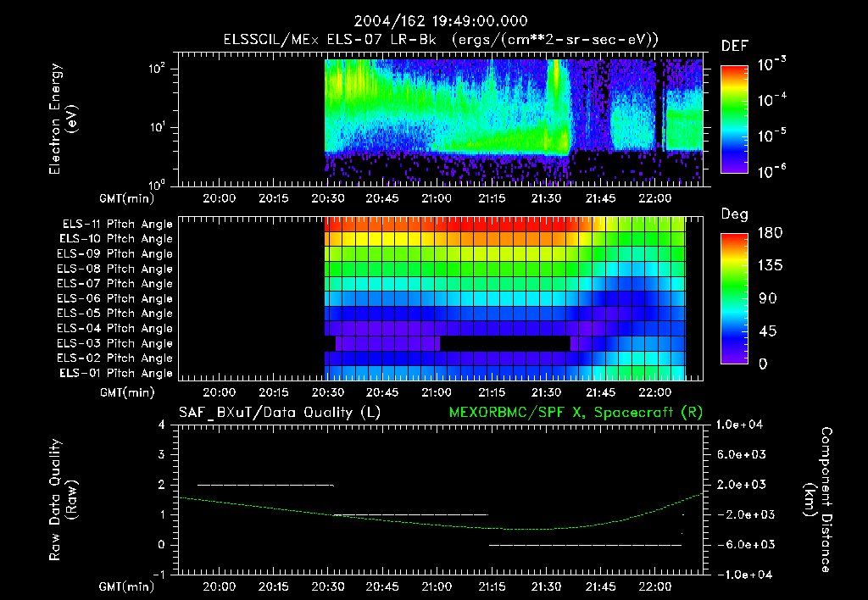Image resolution: width=868 pixels, height=600 pixels.
Task: Click the 180 value on Deg legend
Action: 770,233
